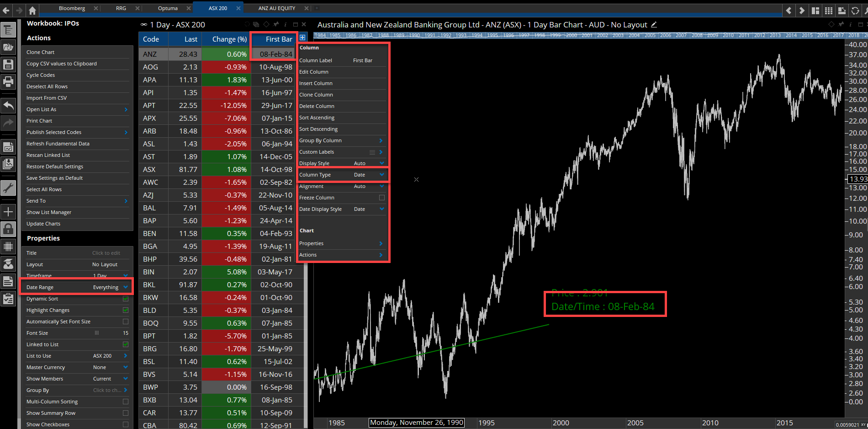Tick the Freeze Column checkbox

(x=382, y=198)
